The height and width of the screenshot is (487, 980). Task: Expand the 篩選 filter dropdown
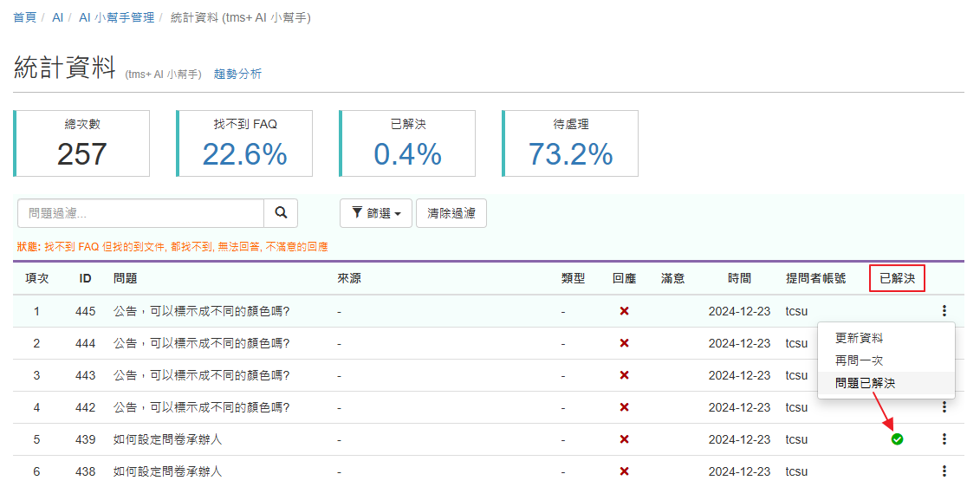pyautogui.click(x=376, y=213)
